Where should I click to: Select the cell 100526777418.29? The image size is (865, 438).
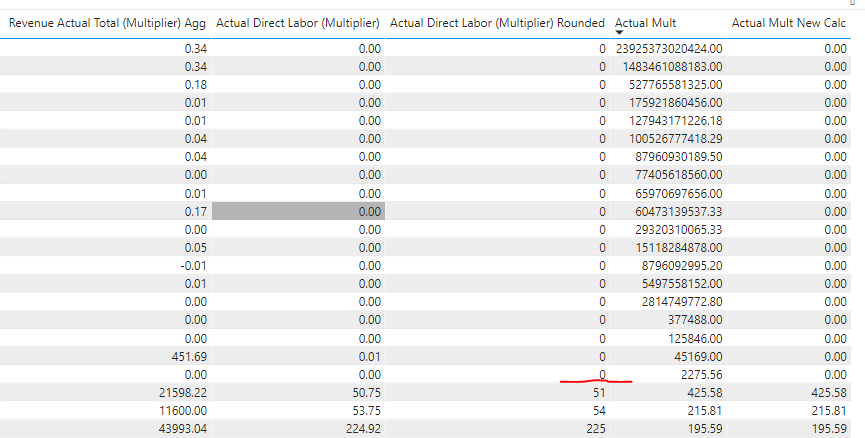pos(676,138)
